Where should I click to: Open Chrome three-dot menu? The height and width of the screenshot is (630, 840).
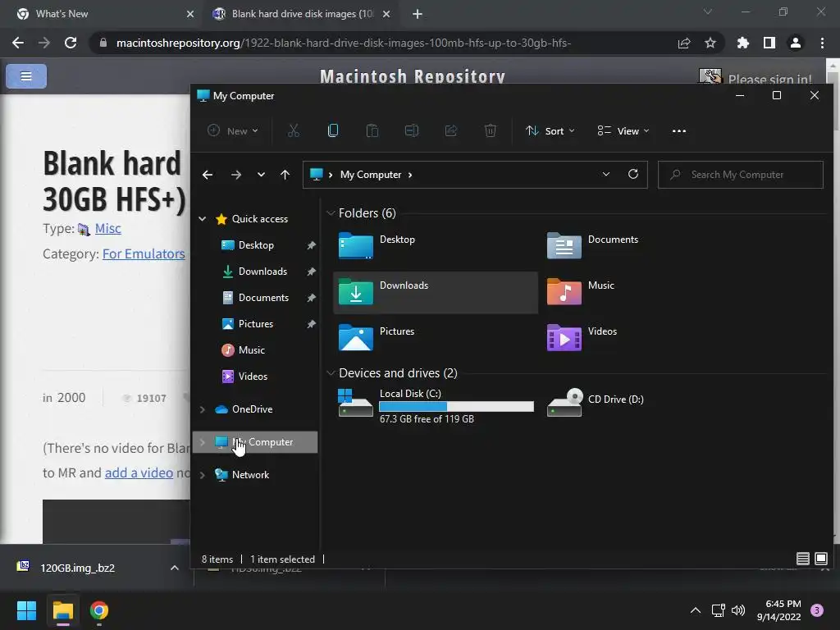822,43
